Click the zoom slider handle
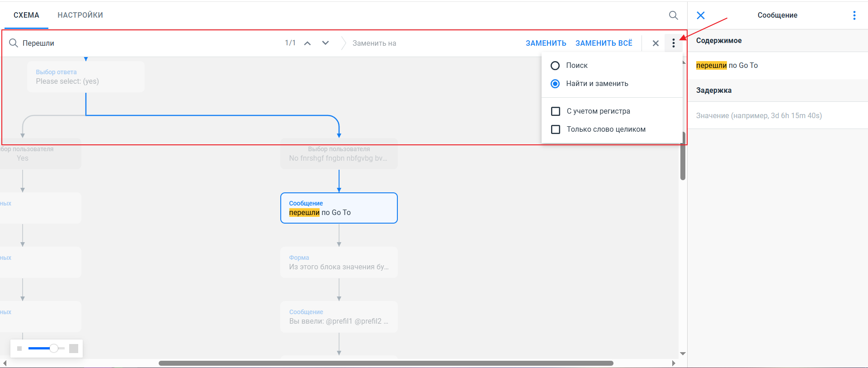Screen dimensions: 868x368 tap(54, 348)
